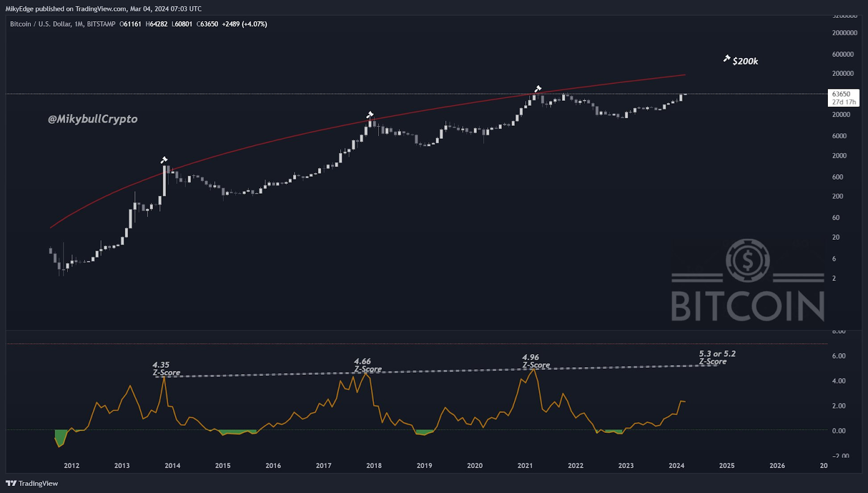
Task: Select the rocket marker near the 2013 peak
Action: click(x=163, y=161)
